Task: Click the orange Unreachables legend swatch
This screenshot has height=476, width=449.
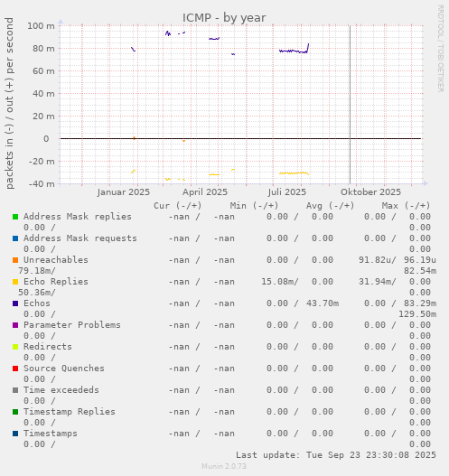Action: tap(15, 260)
